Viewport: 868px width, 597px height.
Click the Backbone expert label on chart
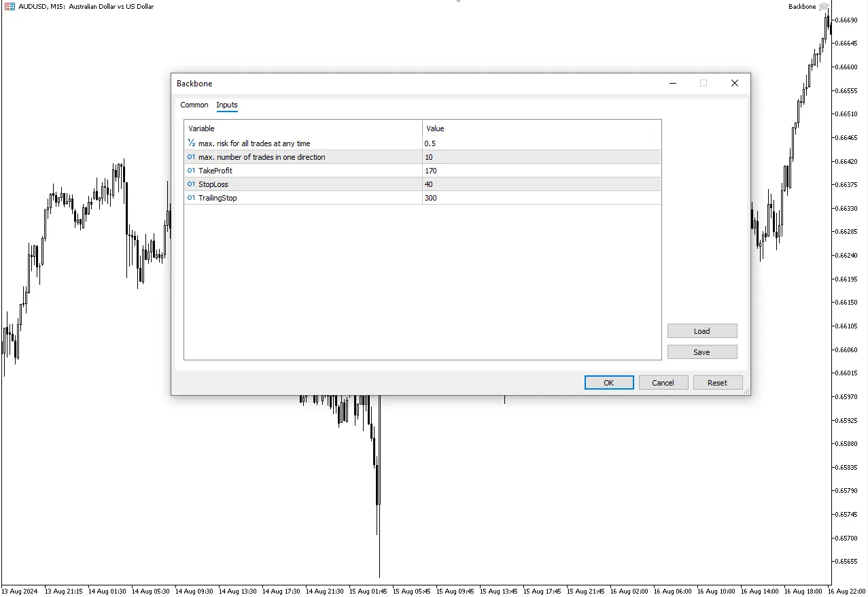click(802, 7)
